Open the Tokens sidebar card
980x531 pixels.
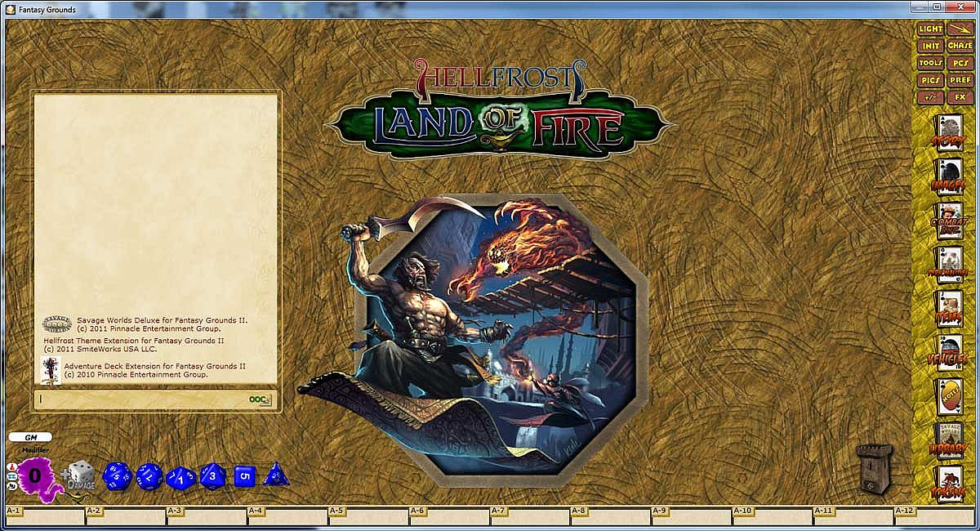[x=947, y=484]
